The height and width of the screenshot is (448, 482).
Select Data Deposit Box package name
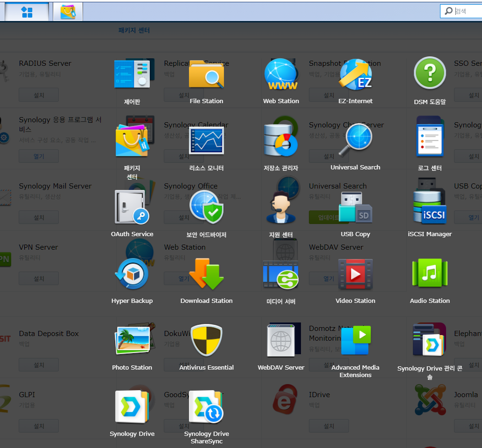coord(49,334)
